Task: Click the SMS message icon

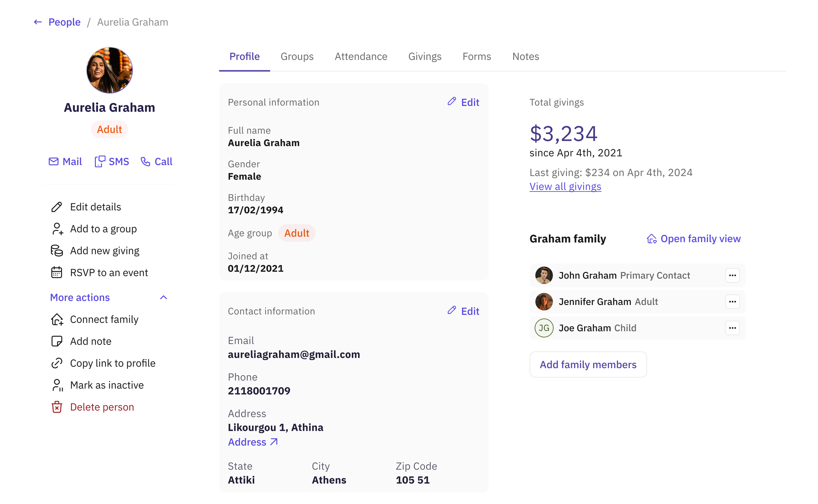Action: click(100, 161)
